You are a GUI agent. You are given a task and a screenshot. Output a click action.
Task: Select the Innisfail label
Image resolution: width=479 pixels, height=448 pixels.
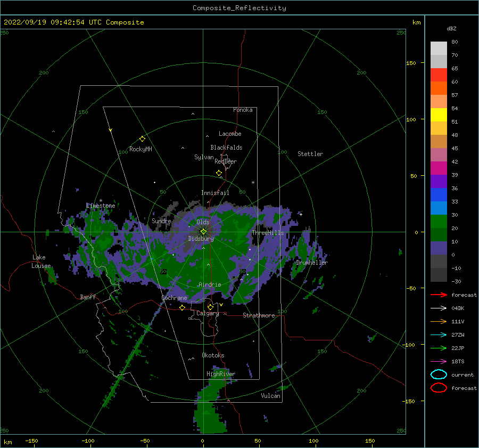tap(215, 193)
